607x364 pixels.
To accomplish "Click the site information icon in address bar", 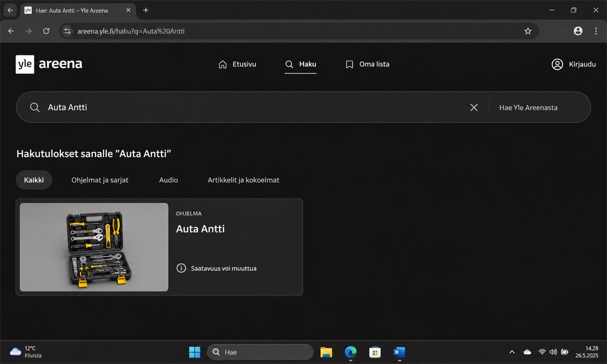I will (x=67, y=31).
